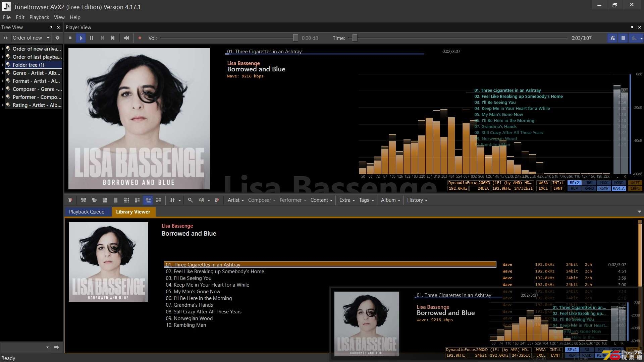This screenshot has height=362, width=644.
Task: Open the Playback menu
Action: pyautogui.click(x=39, y=17)
